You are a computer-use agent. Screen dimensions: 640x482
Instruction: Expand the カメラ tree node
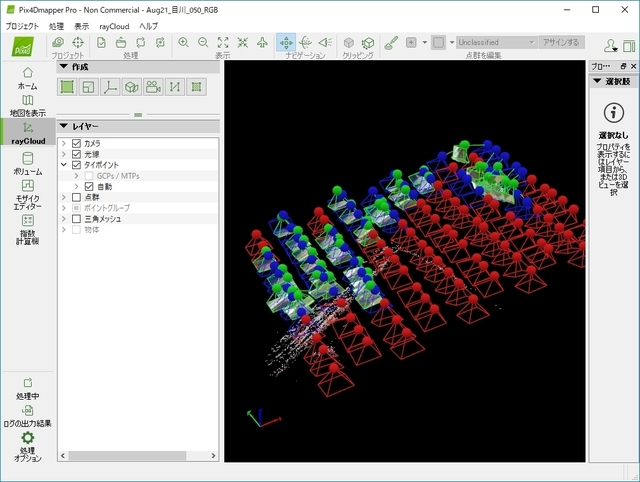tap(64, 143)
